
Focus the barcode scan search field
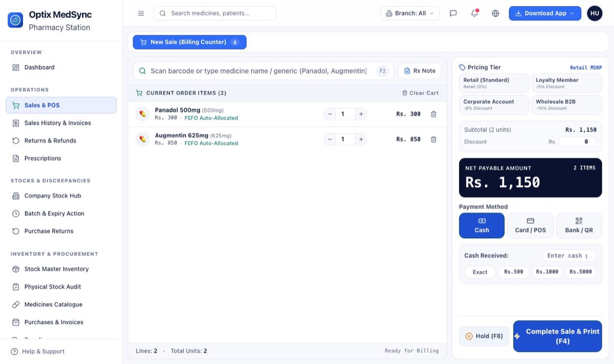click(x=263, y=71)
